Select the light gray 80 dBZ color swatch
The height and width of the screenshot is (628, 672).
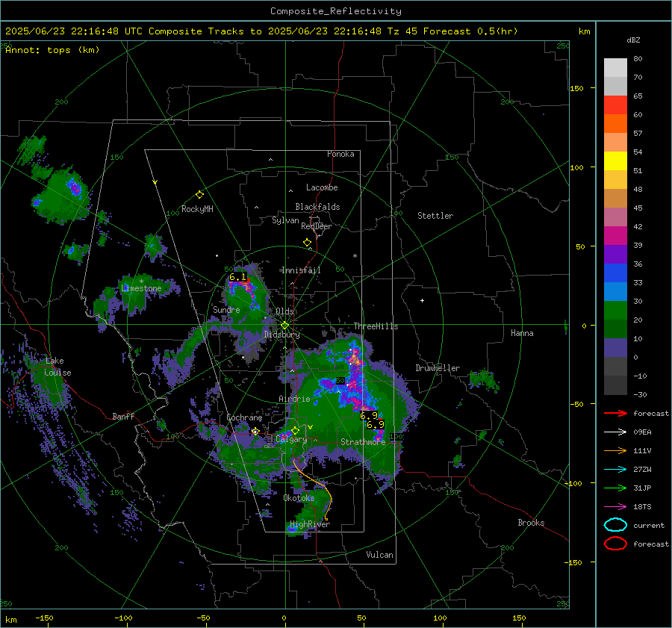coord(615,68)
